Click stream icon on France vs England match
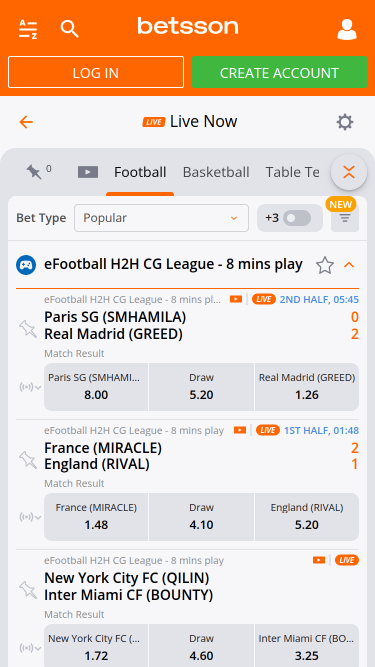 tap(240, 430)
